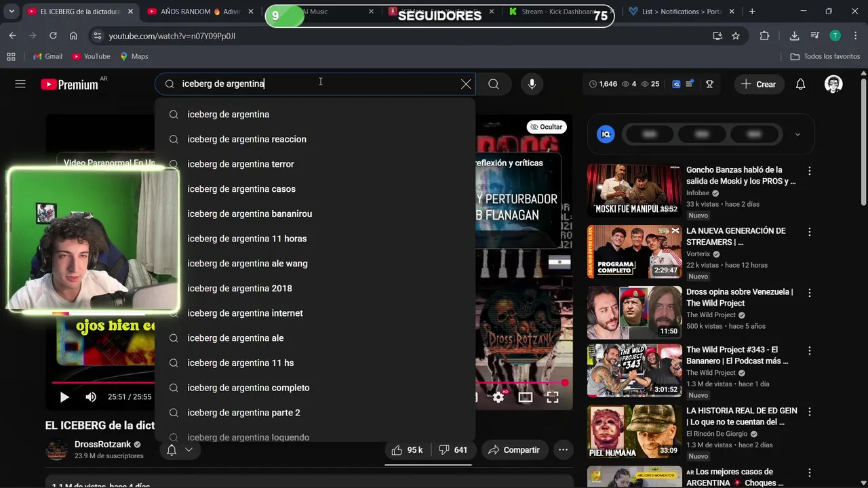Enter fullscreen mode
The width and height of the screenshot is (868, 488).
[553, 397]
